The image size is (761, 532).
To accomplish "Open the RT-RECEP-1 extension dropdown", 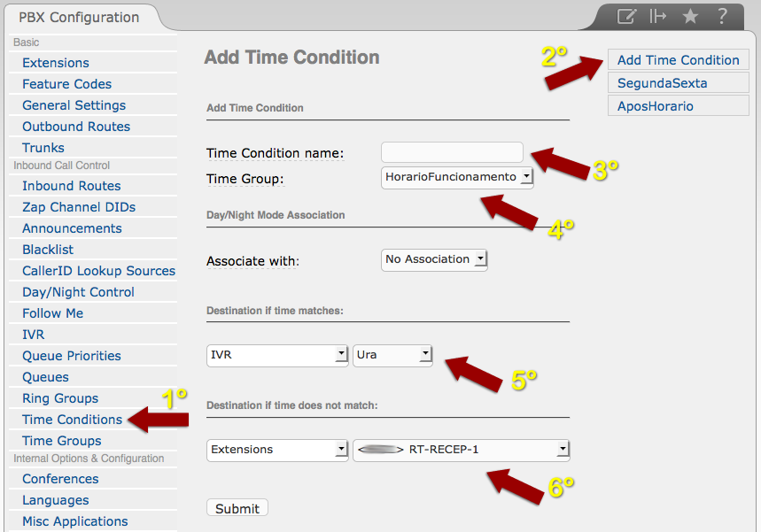I will (461, 450).
